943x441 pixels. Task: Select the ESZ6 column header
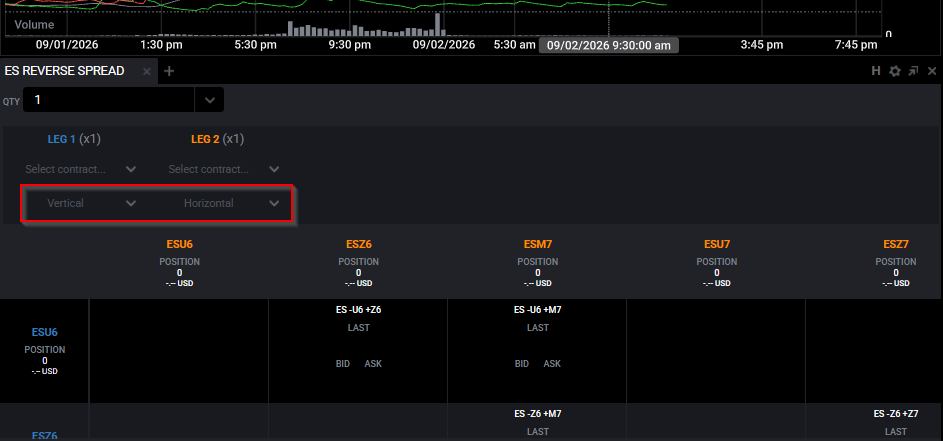tap(359, 244)
